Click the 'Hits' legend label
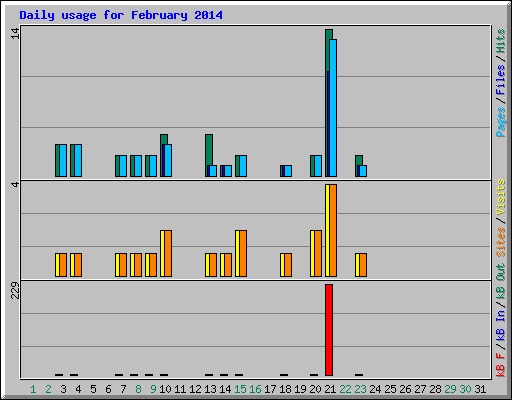 click(500, 41)
